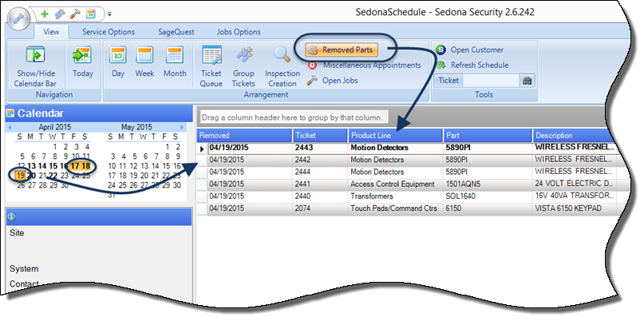Sort by the Product Line column header
Screen dimensions: 644x321
tap(395, 135)
